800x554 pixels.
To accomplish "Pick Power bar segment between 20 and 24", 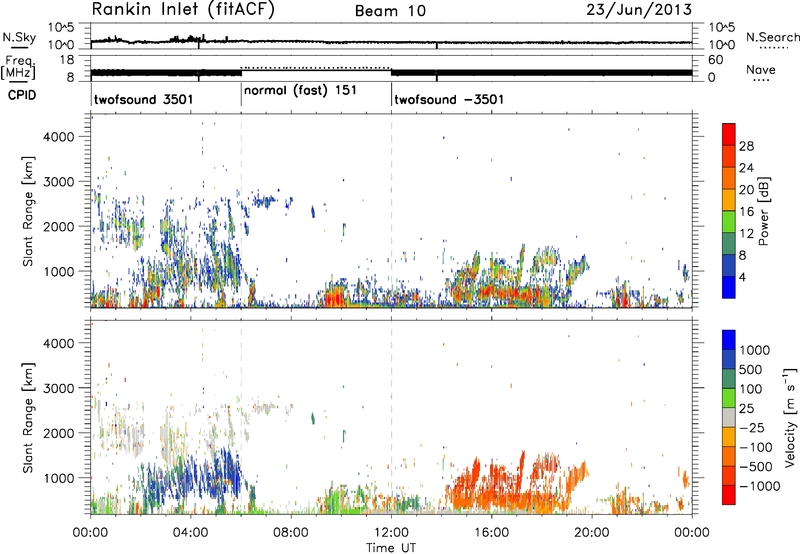I will [729, 178].
